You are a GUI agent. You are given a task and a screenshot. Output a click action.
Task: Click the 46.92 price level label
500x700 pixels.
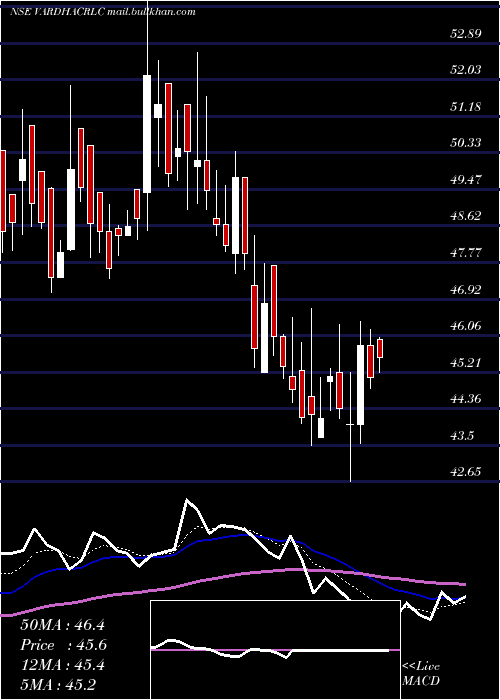pos(465,290)
